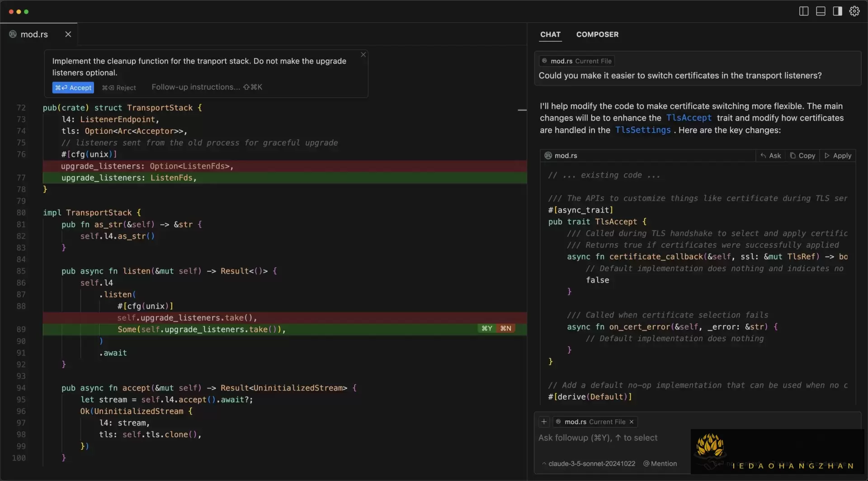Click the TlsAccept inline code link
This screenshot has width=868, height=481.
[689, 118]
